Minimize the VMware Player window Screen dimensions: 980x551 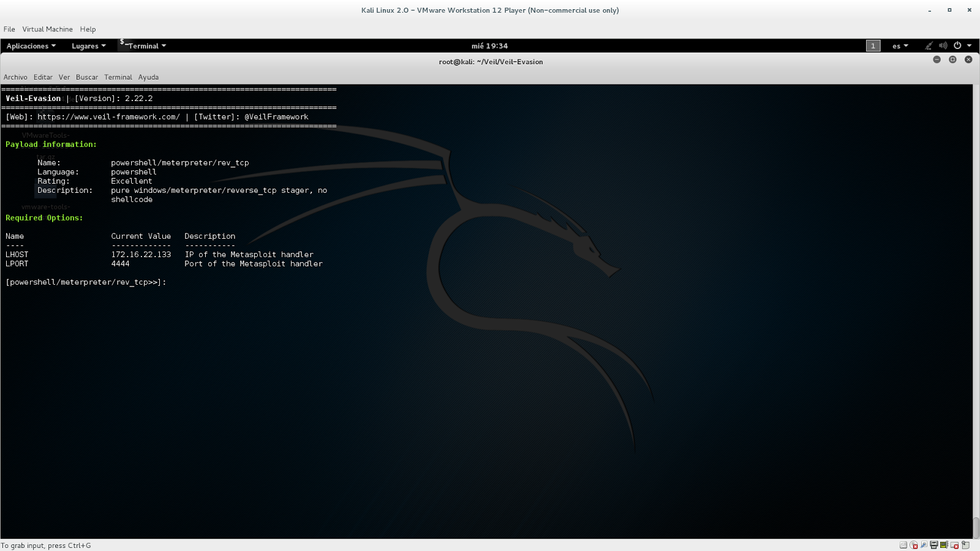coord(930,10)
